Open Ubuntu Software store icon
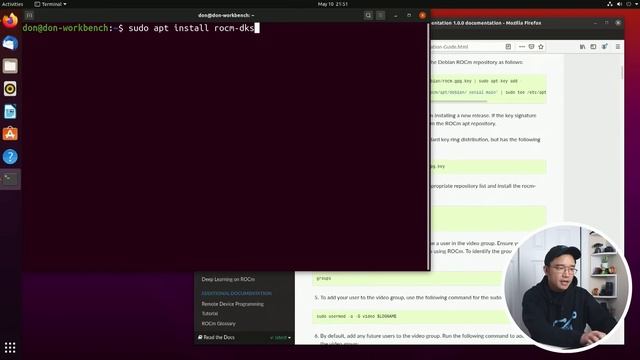Viewport: 640px width, 360px height. pyautogui.click(x=10, y=134)
